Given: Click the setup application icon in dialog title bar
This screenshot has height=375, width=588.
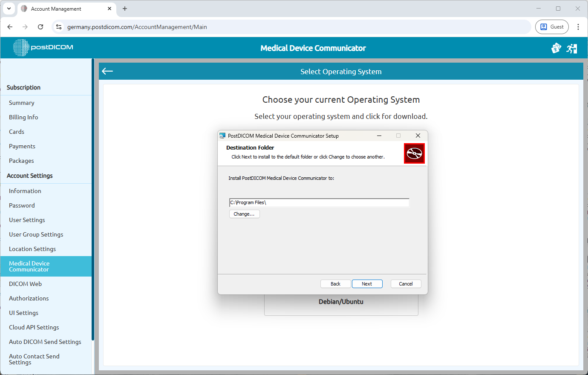Looking at the screenshot, I should point(222,136).
